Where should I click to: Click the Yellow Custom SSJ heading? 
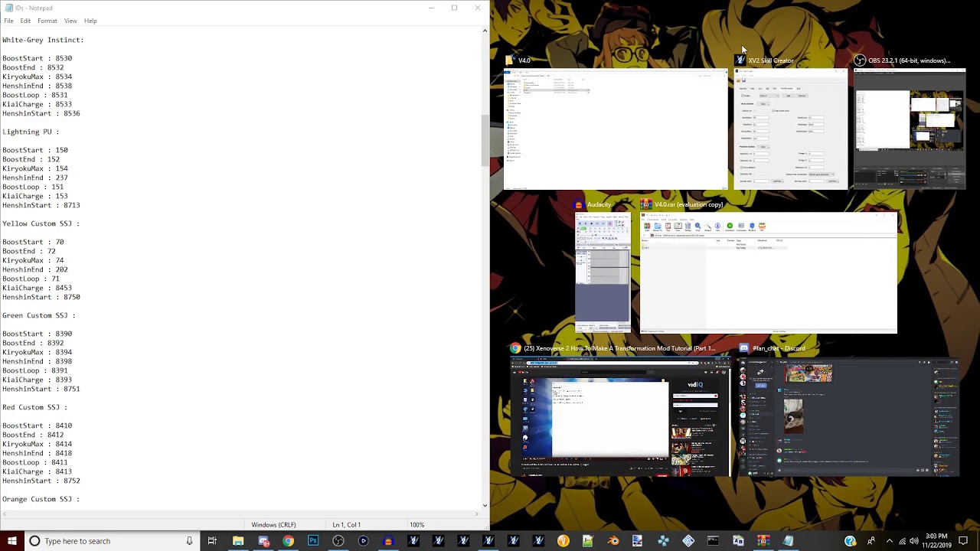[41, 223]
